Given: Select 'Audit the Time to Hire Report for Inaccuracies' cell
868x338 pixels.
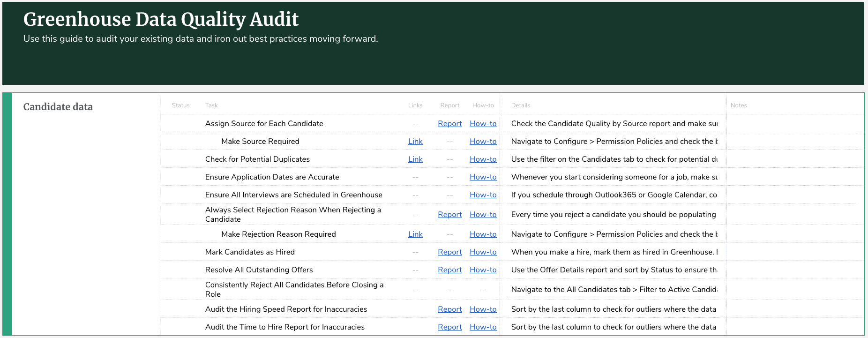Looking at the screenshot, I should point(284,327).
